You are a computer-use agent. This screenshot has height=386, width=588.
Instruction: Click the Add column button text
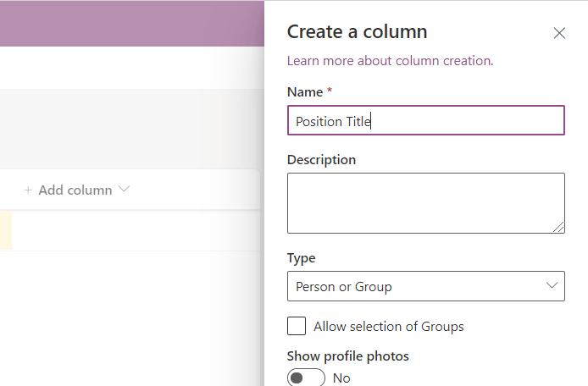75,190
